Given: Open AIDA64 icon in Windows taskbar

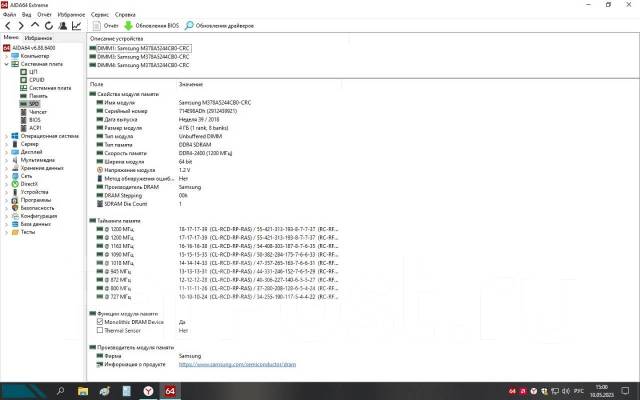Looking at the screenshot, I should coord(171,390).
